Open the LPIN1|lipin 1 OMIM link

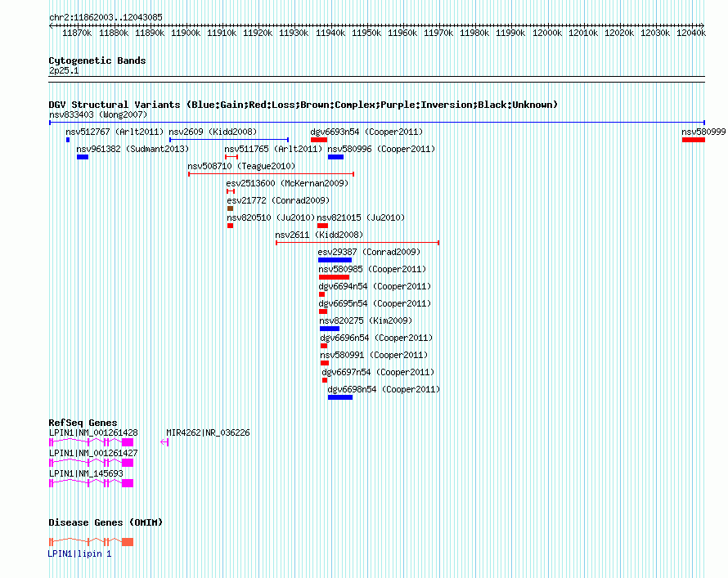pyautogui.click(x=79, y=553)
